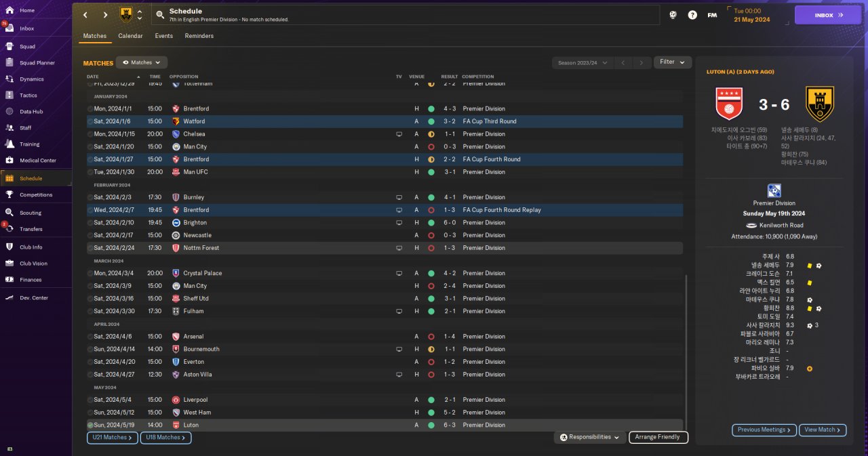Click the Chelsea row TV icon

pyautogui.click(x=399, y=134)
